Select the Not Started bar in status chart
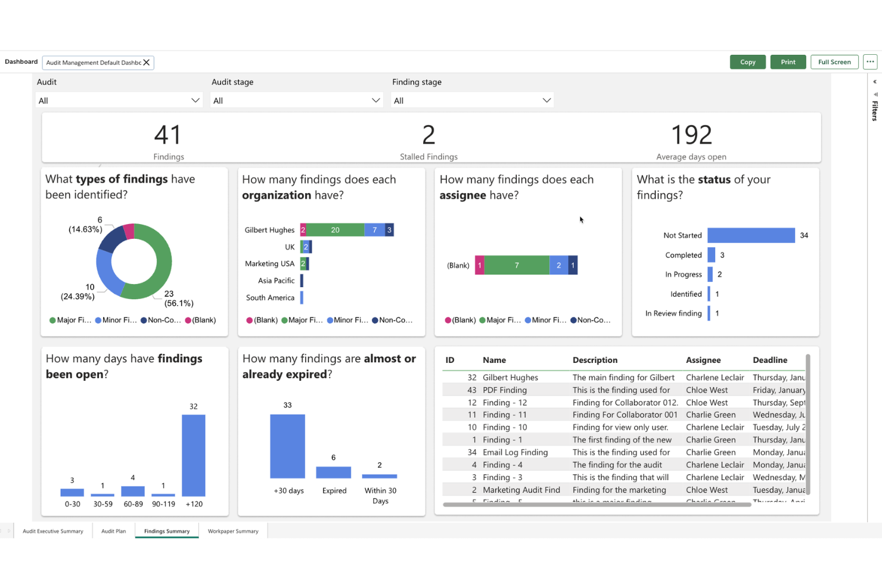Viewport: 882px width, 588px height. (750, 235)
